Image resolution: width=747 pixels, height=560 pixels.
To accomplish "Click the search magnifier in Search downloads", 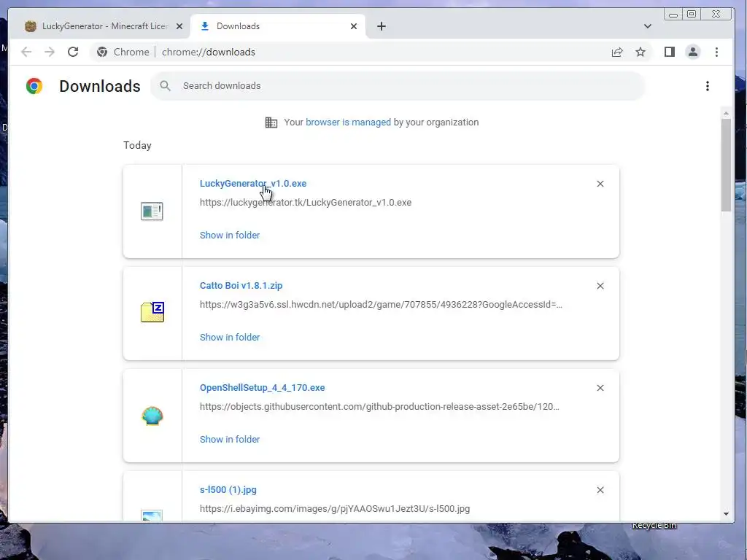I will pos(166,86).
